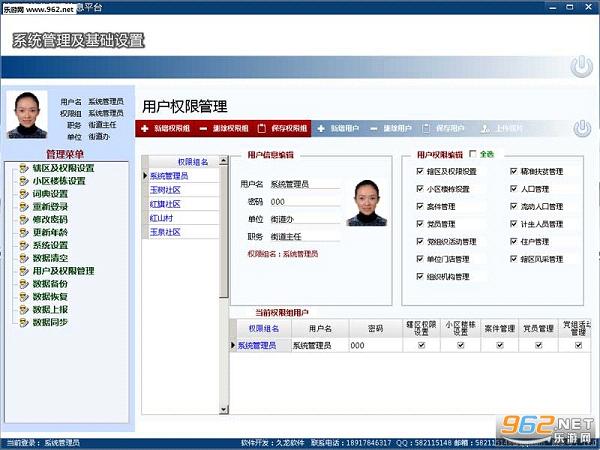
Task: Uncheck 辖区及权限设置 in the permission editor
Action: click(x=420, y=171)
